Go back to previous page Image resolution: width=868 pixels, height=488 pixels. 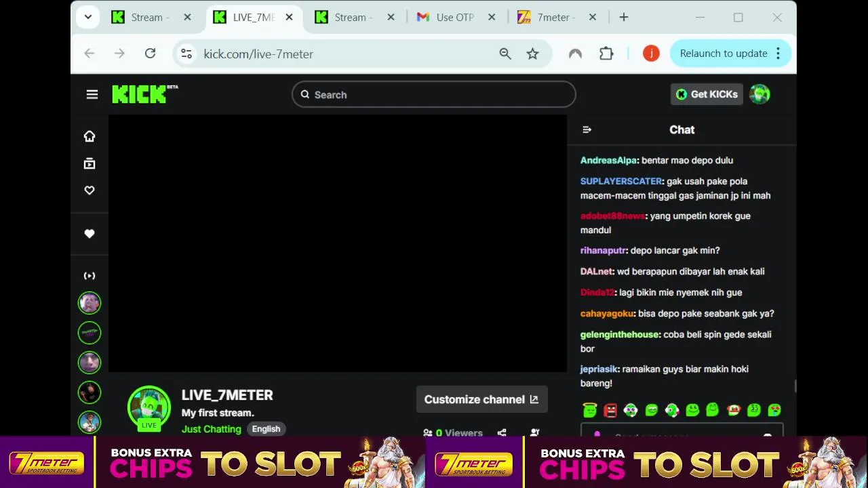pos(90,54)
